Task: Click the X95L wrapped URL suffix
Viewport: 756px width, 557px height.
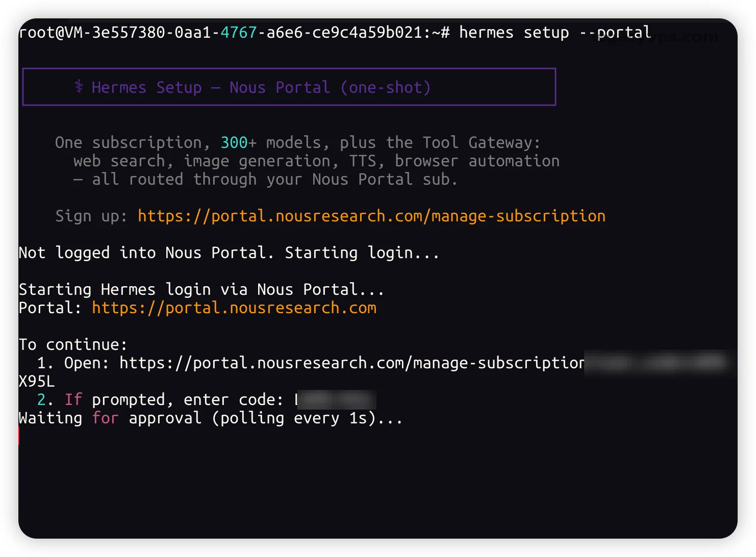Action: pos(37,381)
